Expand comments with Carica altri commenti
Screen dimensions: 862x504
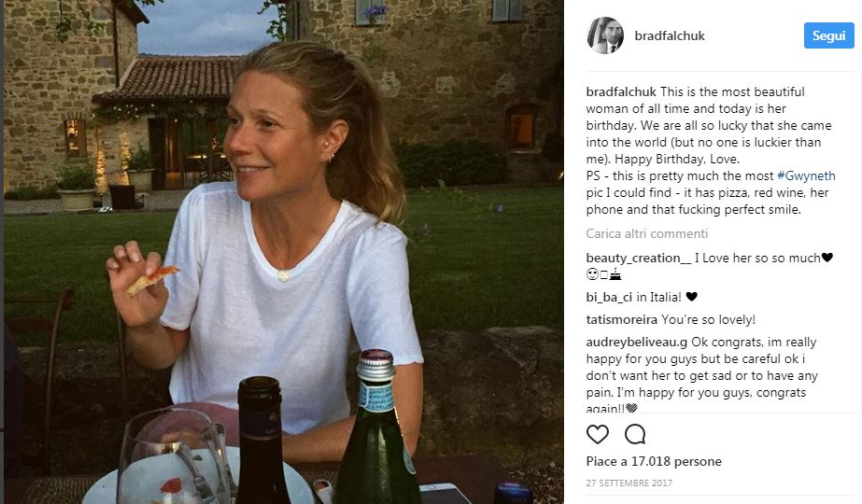646,234
